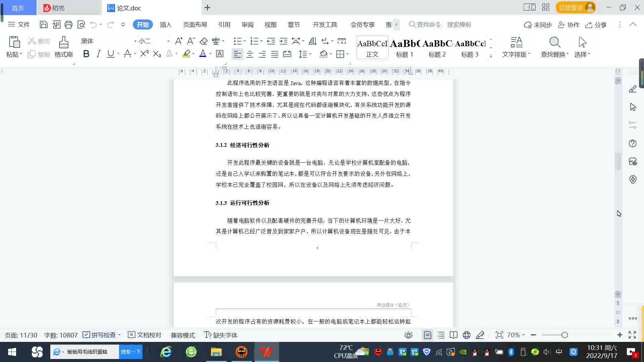
Task: Click search commands field (查找命令)
Action: pyautogui.click(x=440, y=24)
